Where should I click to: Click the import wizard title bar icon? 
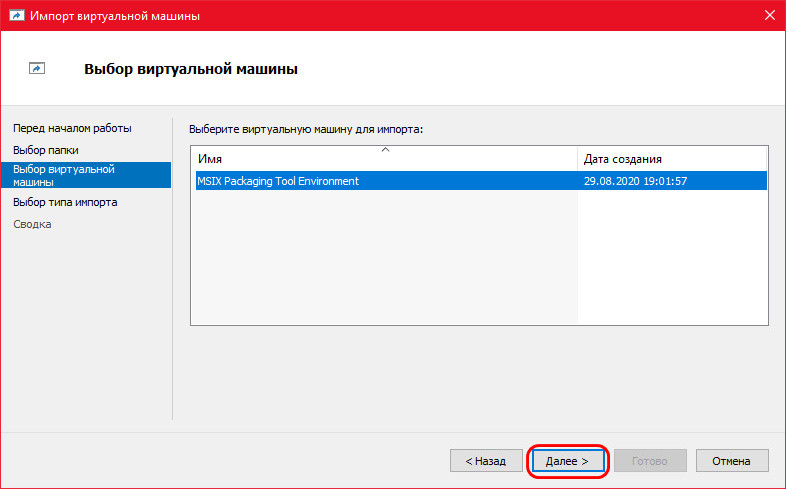point(17,16)
